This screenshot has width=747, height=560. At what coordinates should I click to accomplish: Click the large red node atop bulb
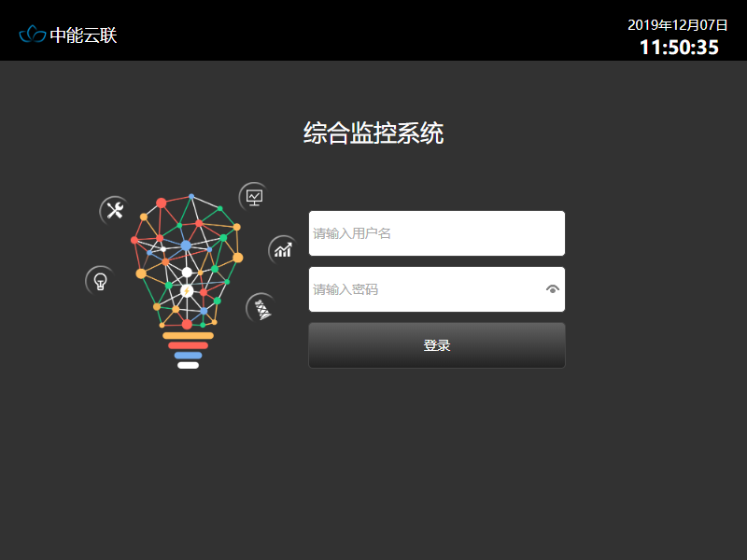pos(161,203)
